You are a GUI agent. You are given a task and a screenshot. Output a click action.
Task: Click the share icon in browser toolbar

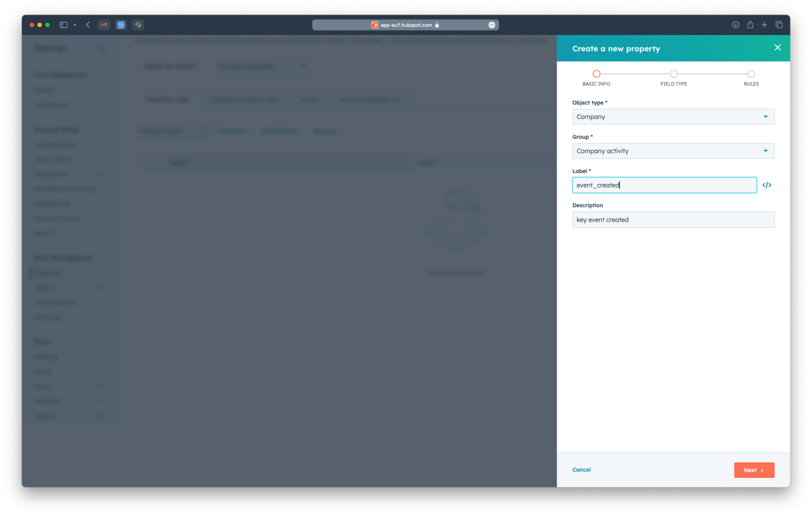pyautogui.click(x=750, y=24)
